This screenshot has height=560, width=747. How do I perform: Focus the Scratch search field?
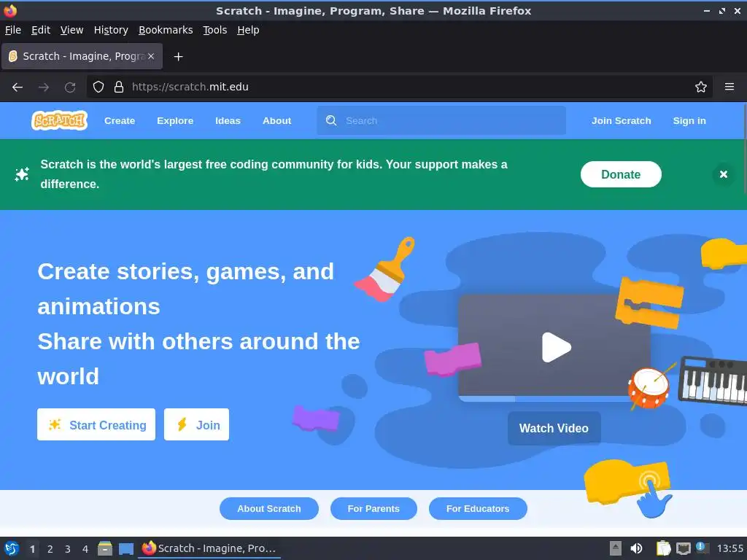(x=441, y=120)
